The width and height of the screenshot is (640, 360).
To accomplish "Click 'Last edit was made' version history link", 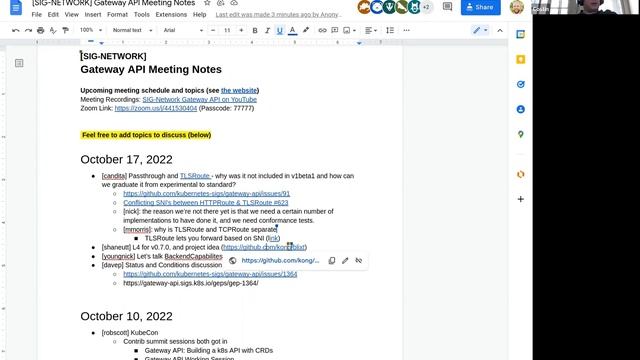I will point(279,14).
